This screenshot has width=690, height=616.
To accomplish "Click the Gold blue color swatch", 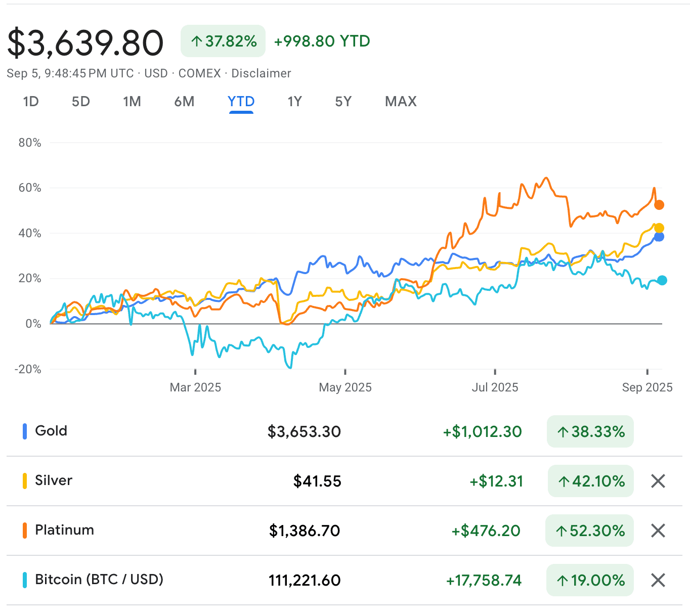I will (25, 431).
